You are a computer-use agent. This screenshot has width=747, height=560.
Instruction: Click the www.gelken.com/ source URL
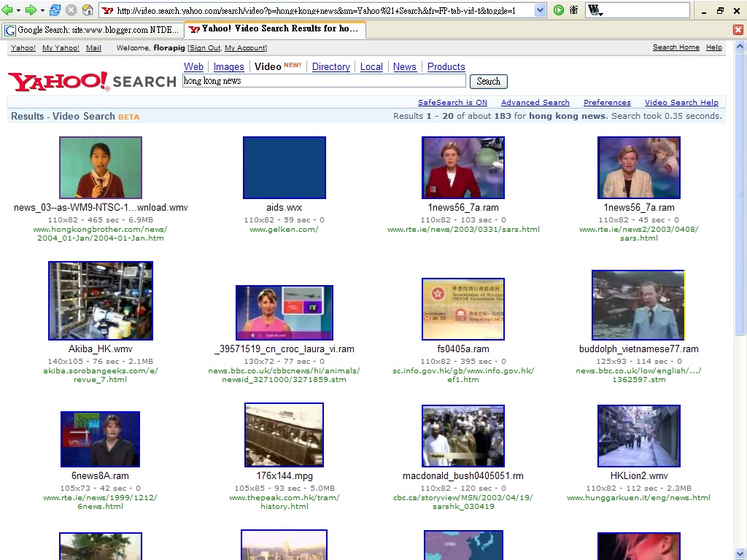pyautogui.click(x=284, y=230)
